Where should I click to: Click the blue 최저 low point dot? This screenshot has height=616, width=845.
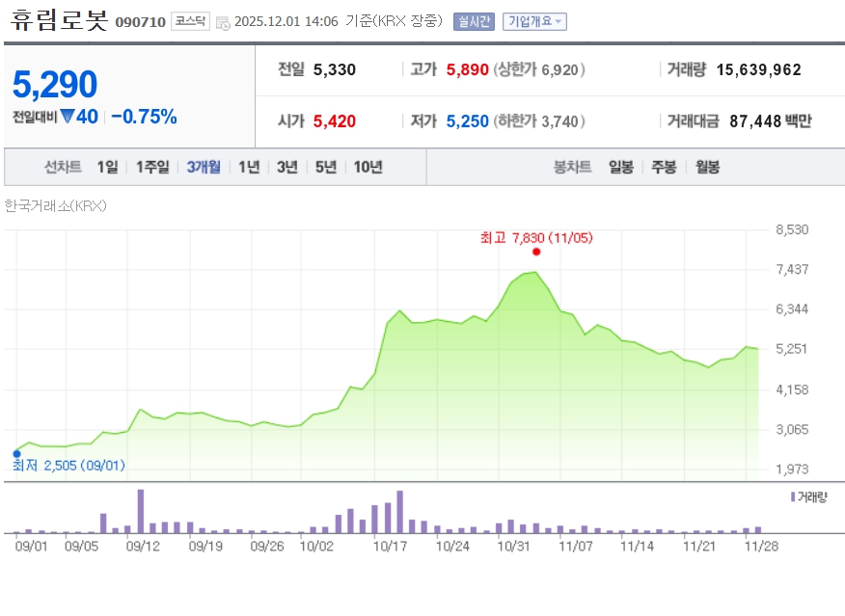[16, 453]
